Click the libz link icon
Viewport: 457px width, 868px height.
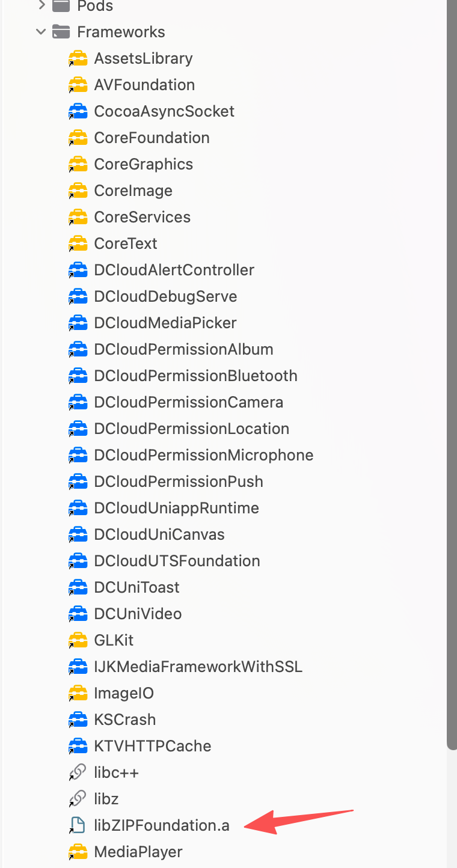click(x=78, y=799)
